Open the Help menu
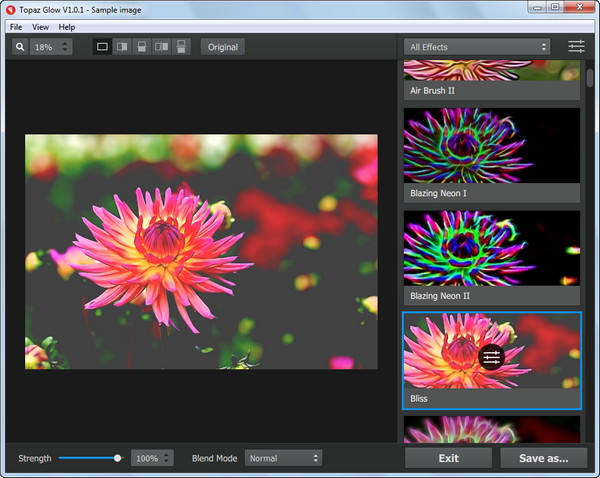The image size is (600, 478). click(67, 27)
